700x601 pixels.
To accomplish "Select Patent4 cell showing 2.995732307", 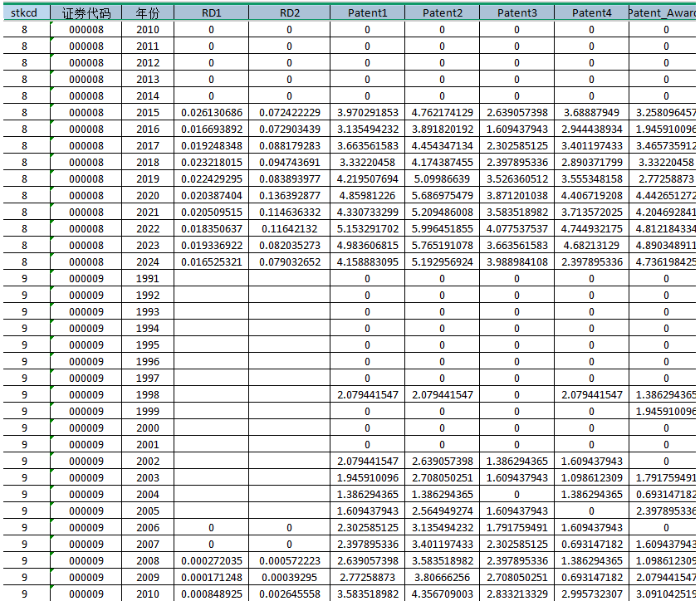I will pos(591,594).
